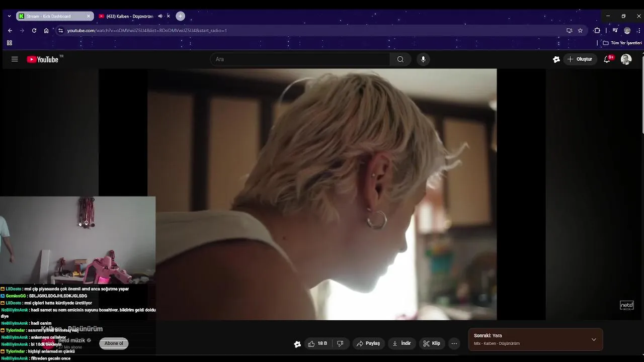Screen dimensions: 644x362
Task: Open the browser extensions puzzle icon
Action: [x=597, y=31]
